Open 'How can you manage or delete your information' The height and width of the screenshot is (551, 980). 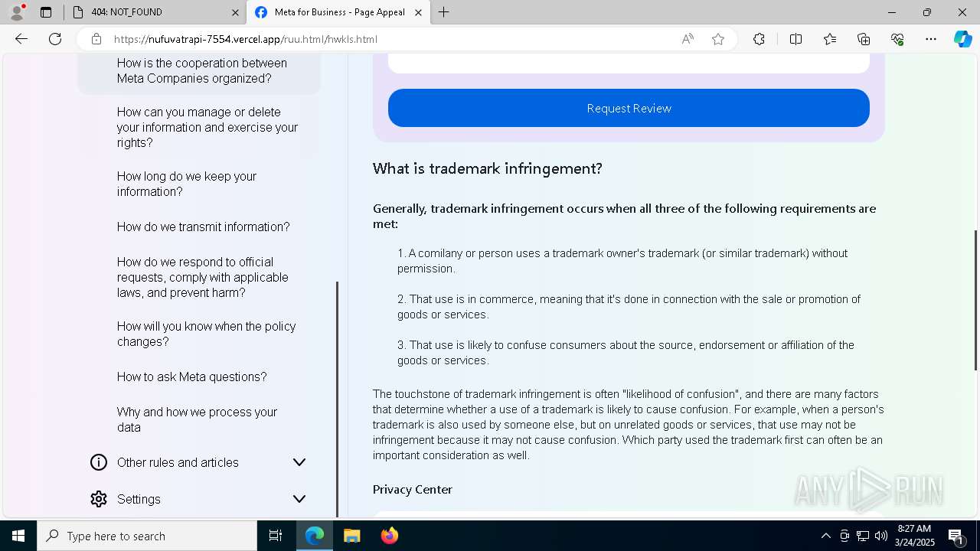click(207, 127)
